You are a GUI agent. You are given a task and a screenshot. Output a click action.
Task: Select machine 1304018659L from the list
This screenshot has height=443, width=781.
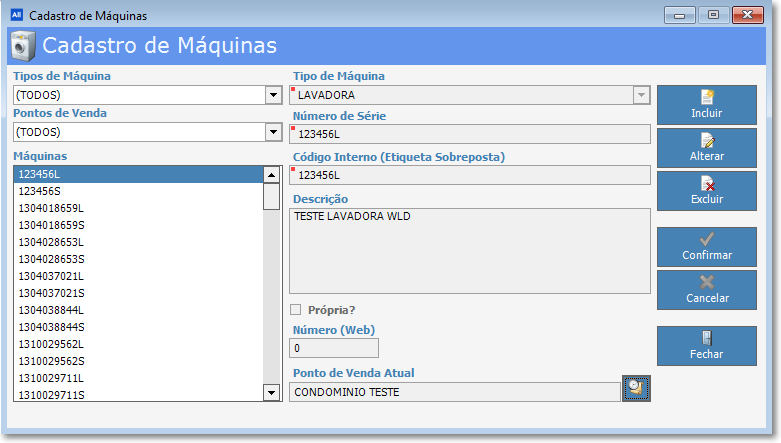pyautogui.click(x=138, y=208)
